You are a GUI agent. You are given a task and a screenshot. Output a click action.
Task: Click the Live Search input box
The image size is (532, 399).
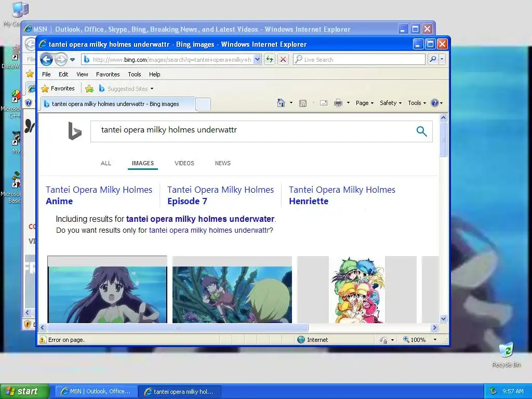tap(359, 60)
